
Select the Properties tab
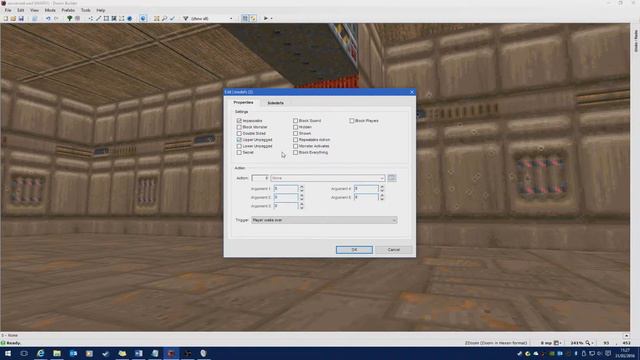click(x=243, y=102)
